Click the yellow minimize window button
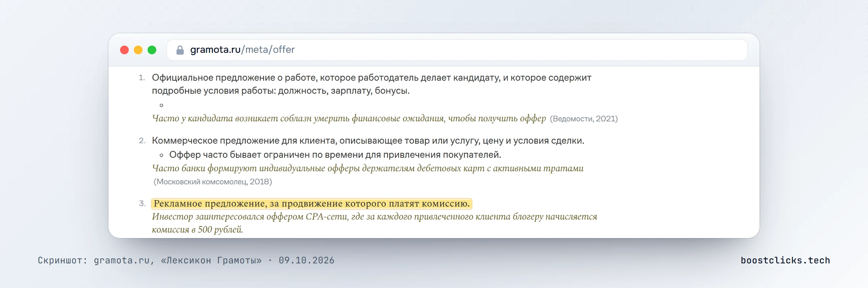The image size is (868, 288). coord(138,50)
